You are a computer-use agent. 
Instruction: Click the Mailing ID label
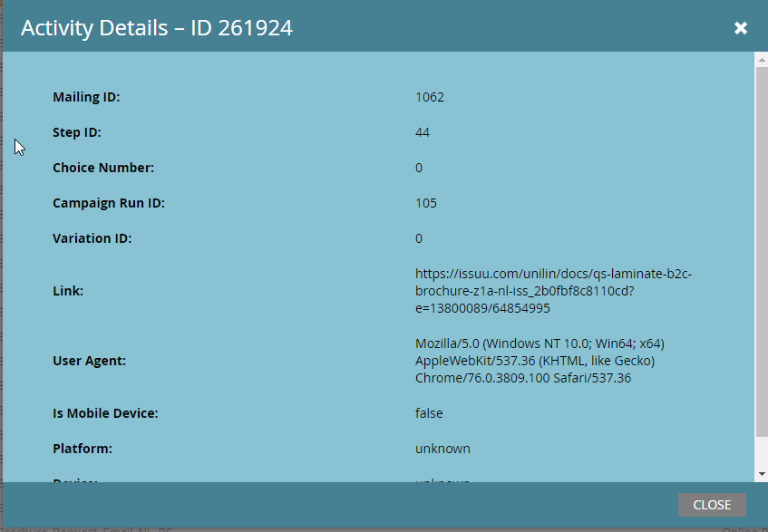[x=86, y=97]
